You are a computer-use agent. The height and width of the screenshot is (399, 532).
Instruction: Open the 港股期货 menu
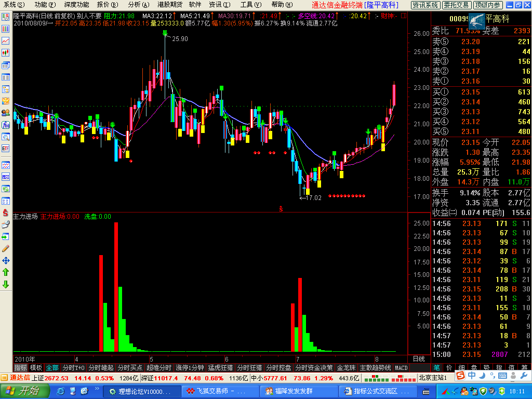click(170, 5)
